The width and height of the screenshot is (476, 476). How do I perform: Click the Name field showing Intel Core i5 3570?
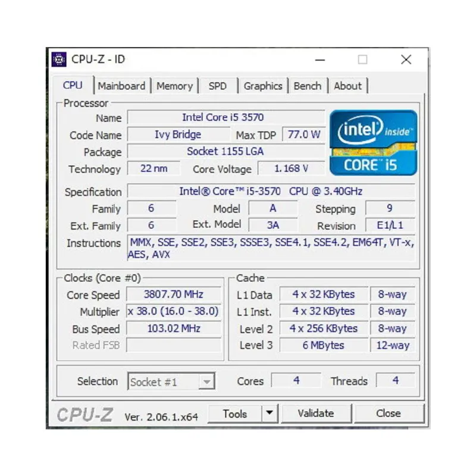(x=226, y=117)
